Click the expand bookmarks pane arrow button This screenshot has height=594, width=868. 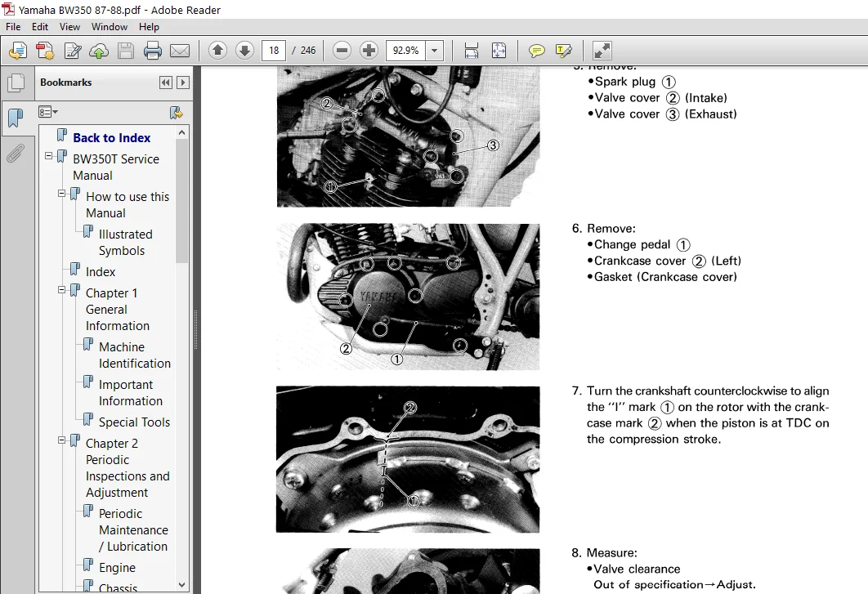pos(183,83)
